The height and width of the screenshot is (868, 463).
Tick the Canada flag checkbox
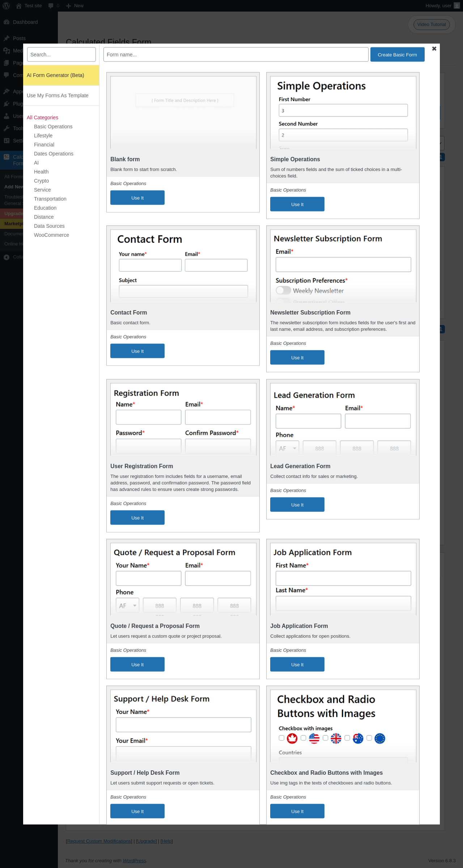[x=281, y=738]
